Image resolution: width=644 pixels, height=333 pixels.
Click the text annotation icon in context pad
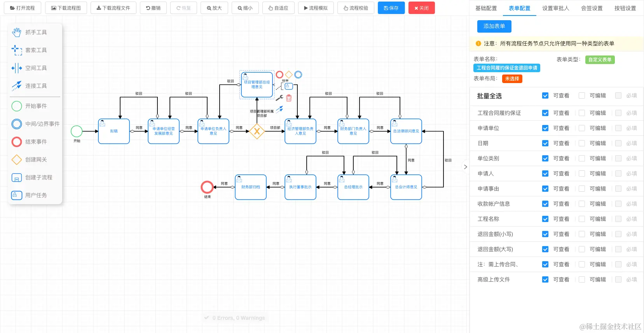coord(279,86)
